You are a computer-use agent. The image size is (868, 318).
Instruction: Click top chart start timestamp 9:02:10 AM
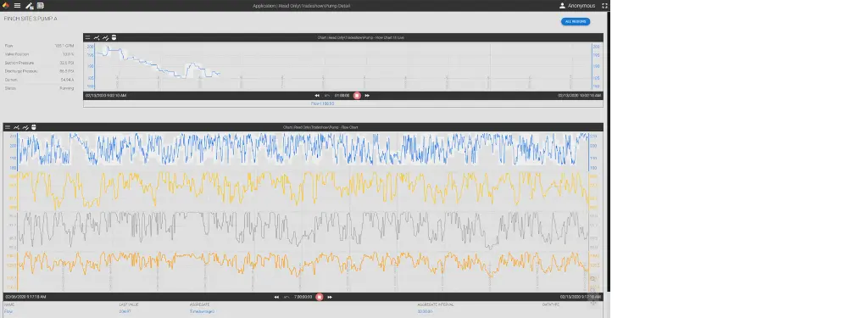(x=106, y=96)
